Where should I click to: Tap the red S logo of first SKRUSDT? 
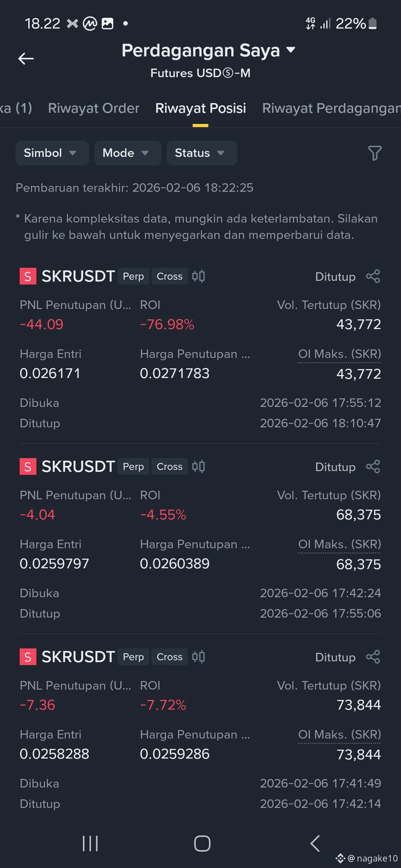click(28, 276)
